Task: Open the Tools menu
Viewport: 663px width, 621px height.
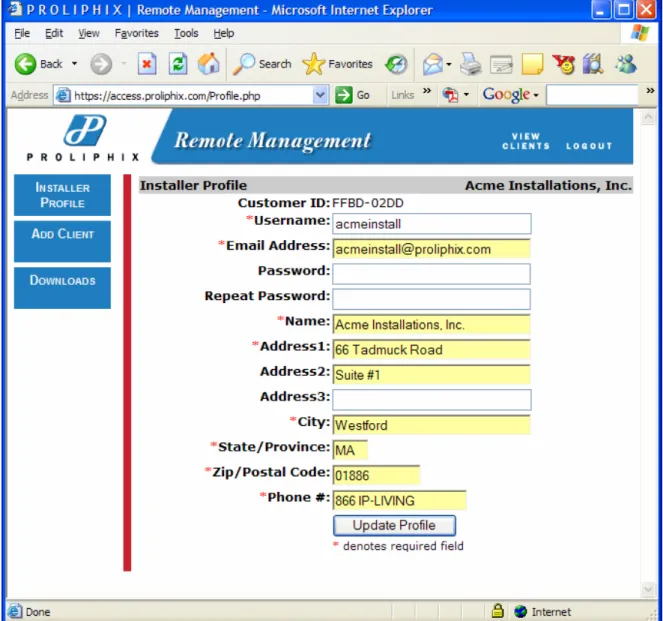Action: click(x=186, y=33)
